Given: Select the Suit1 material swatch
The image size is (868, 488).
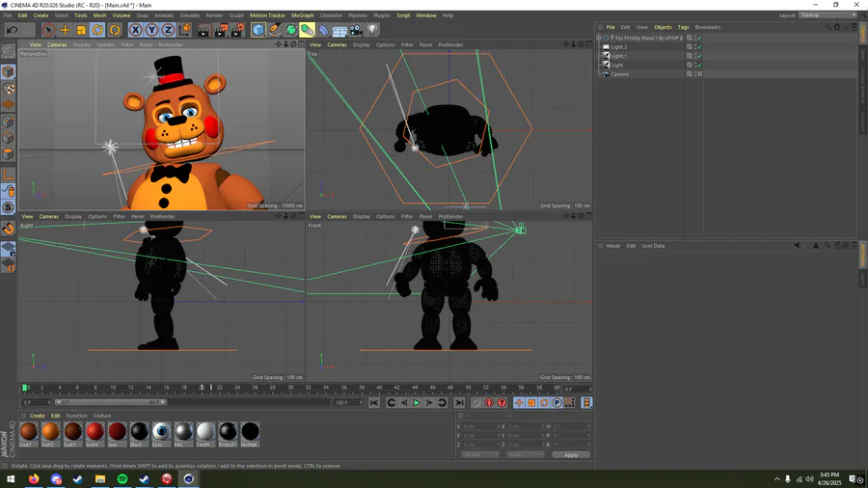Looking at the screenshot, I should click(29, 431).
